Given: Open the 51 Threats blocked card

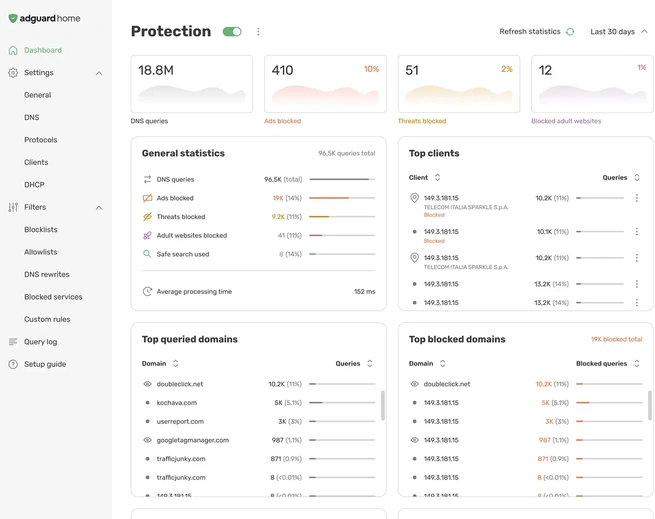Looking at the screenshot, I should pos(459,84).
